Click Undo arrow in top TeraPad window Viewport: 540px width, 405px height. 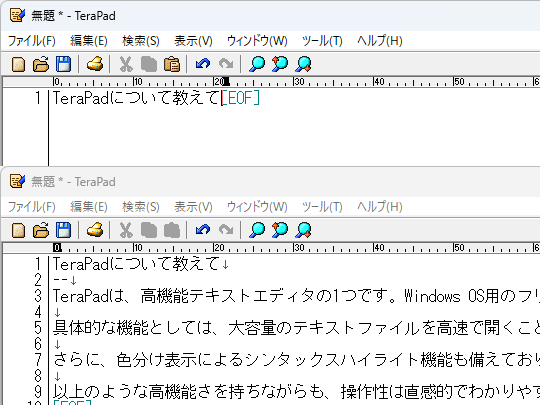pos(202,64)
